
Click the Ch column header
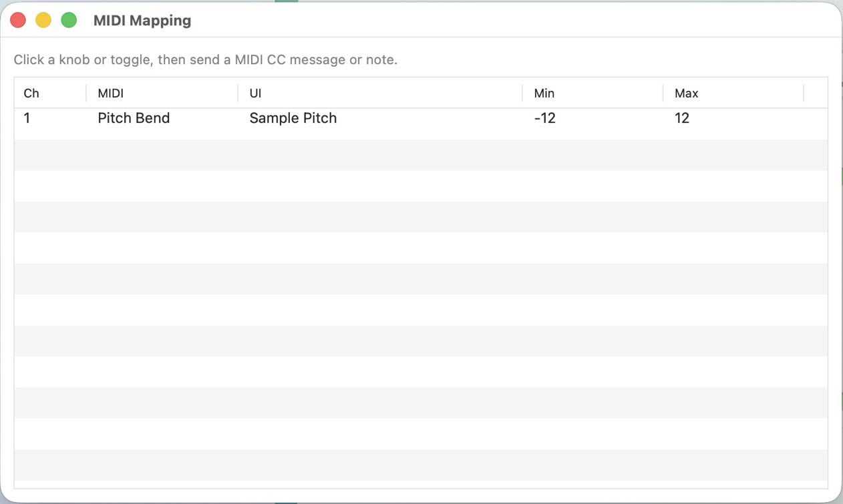pyautogui.click(x=31, y=93)
